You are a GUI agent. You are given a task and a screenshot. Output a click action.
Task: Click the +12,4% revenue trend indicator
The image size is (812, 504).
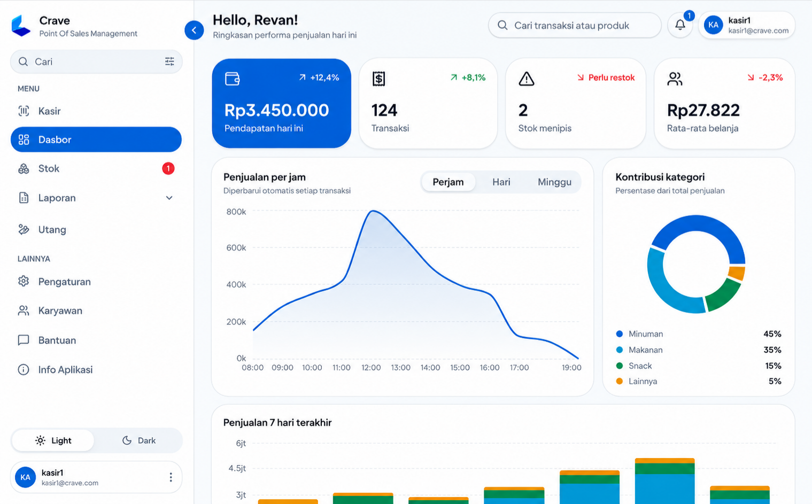click(319, 77)
